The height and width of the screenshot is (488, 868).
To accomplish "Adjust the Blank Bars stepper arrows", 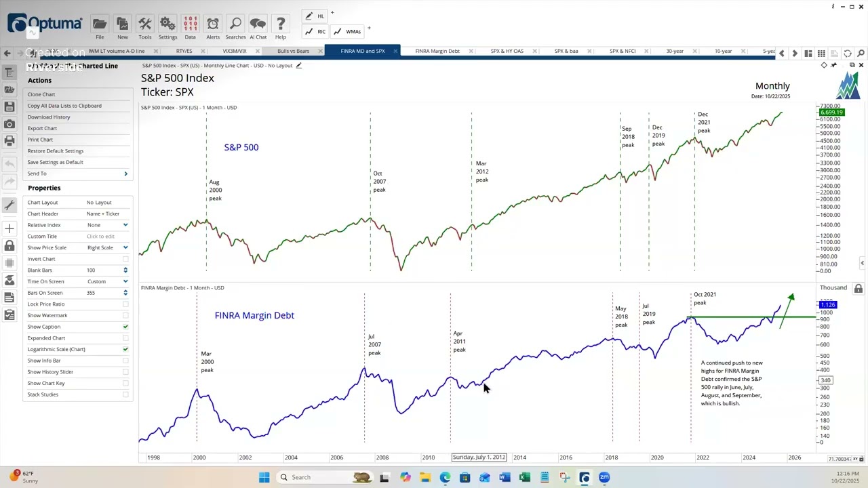I will [x=125, y=270].
